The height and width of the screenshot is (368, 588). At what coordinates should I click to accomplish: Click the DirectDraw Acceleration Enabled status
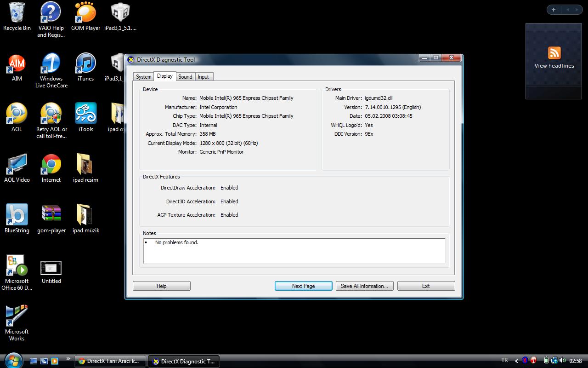[229, 188]
